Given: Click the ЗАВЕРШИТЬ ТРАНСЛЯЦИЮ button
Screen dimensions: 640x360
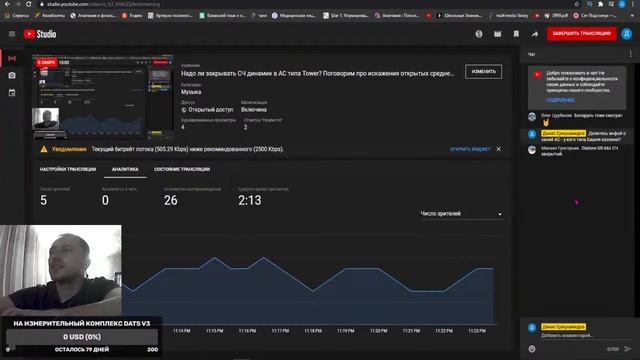Looking at the screenshot, I should pyautogui.click(x=582, y=34).
